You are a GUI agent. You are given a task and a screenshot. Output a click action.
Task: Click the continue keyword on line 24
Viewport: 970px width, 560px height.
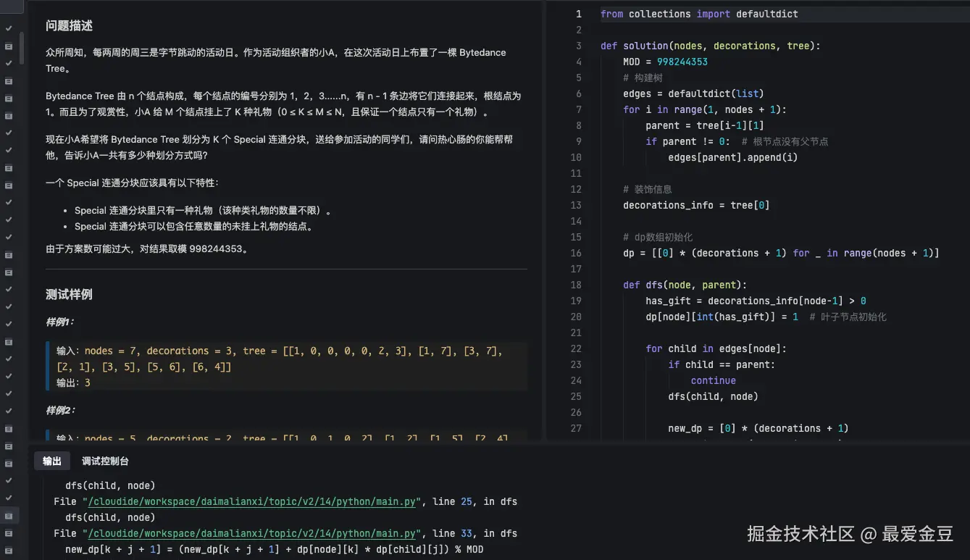pyautogui.click(x=713, y=380)
